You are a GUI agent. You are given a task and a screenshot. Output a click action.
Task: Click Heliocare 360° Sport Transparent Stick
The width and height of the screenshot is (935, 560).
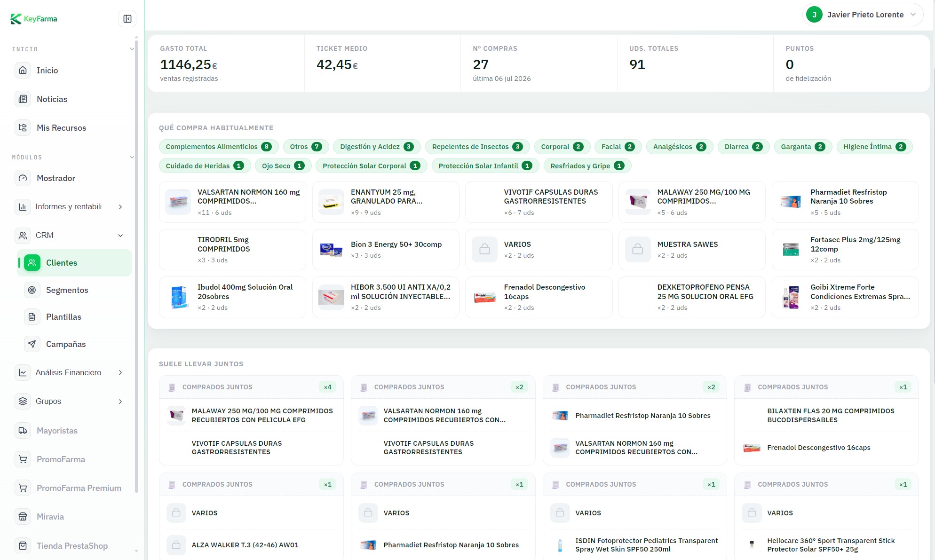[831, 545]
